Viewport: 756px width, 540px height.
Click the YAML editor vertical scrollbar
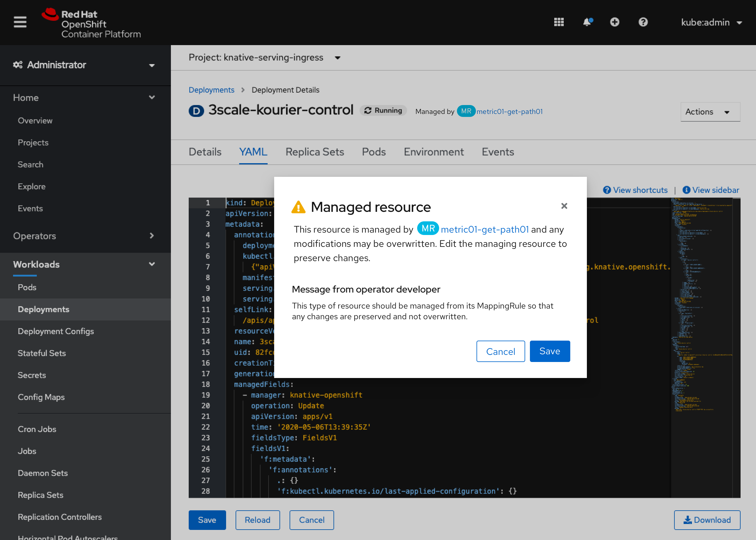pyautogui.click(x=736, y=347)
